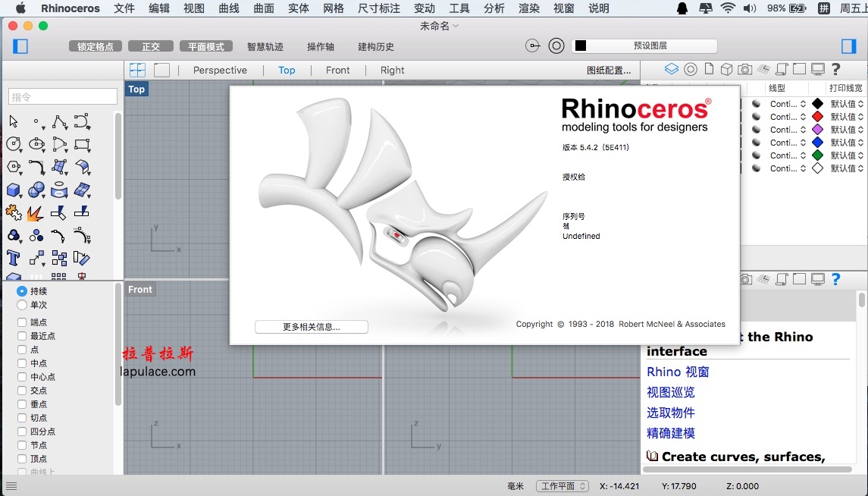
Task: Select the Arc tool
Action: click(59, 145)
